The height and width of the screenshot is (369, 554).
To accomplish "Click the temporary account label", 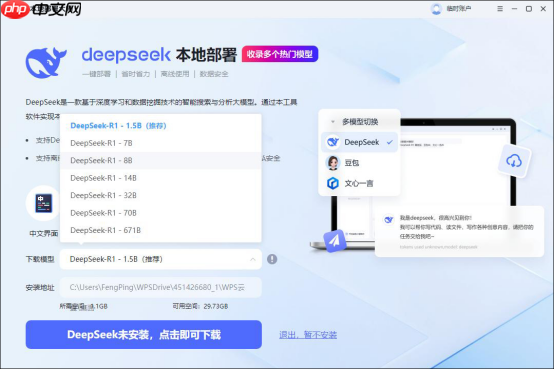I will (459, 8).
